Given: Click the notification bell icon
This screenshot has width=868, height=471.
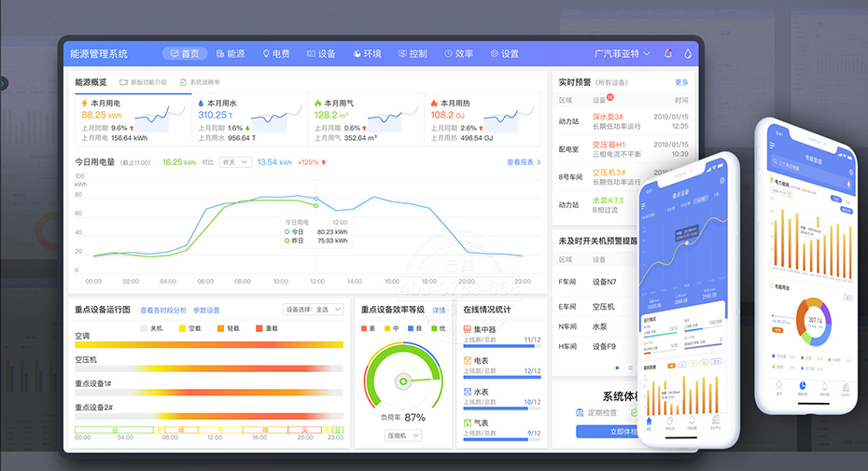Looking at the screenshot, I should coord(668,54).
